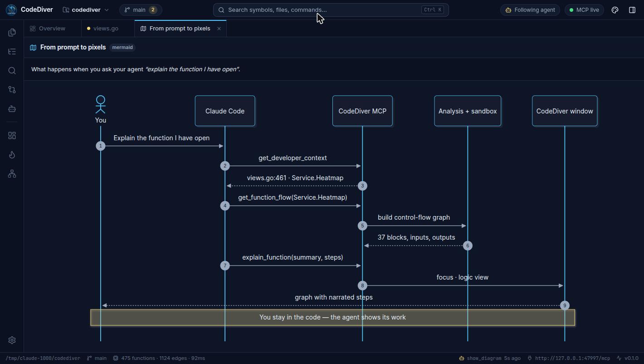Viewport: 644px width, 364px height.
Task: Open the codediver project dropdown
Action: [x=86, y=10]
